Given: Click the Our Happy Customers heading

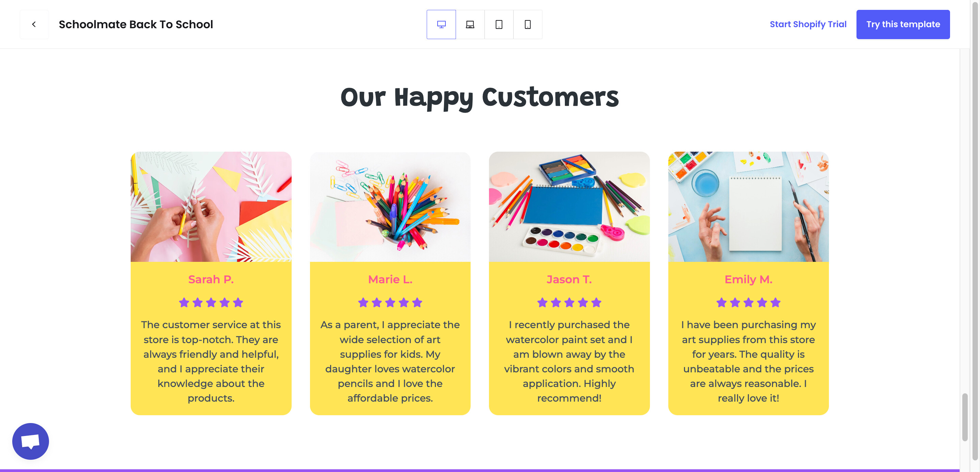Looking at the screenshot, I should click(479, 97).
